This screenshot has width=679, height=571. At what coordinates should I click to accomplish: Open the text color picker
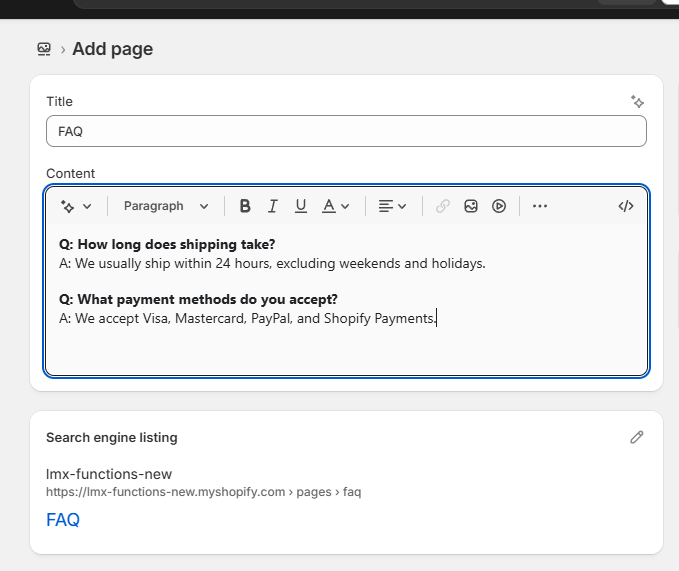[335, 206]
